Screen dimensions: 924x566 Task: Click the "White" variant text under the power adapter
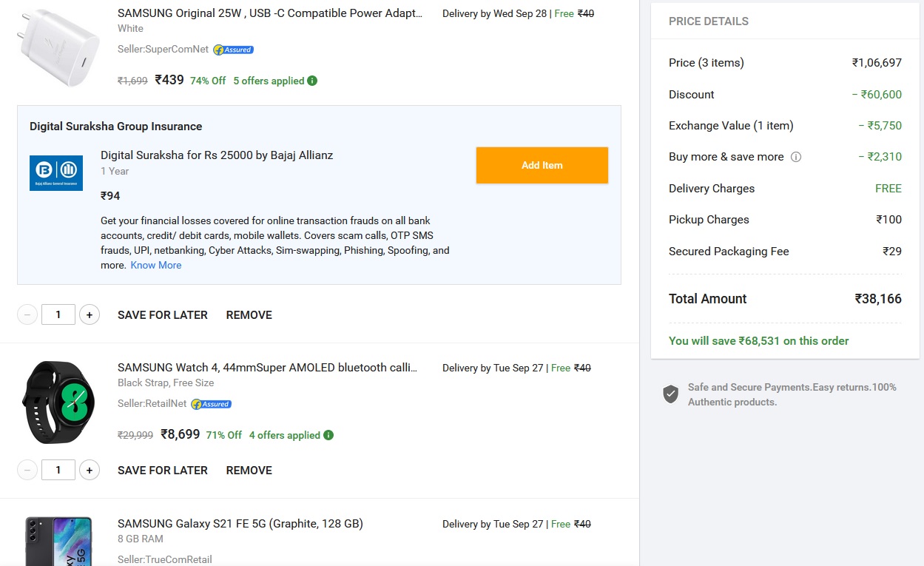point(130,28)
